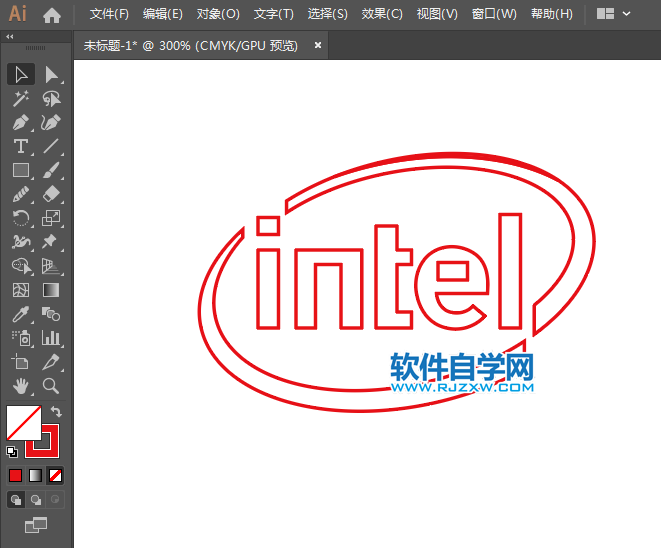Select the Shaper pencil tool

[x=21, y=194]
